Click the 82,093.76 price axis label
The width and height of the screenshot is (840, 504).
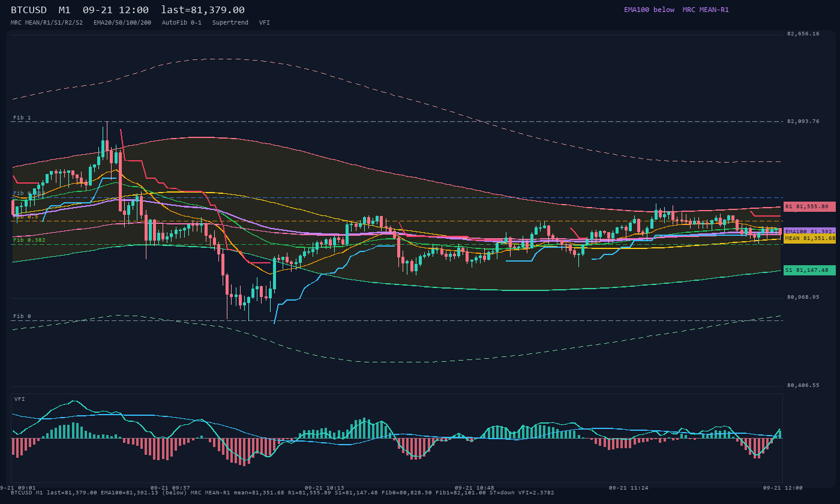803,121
